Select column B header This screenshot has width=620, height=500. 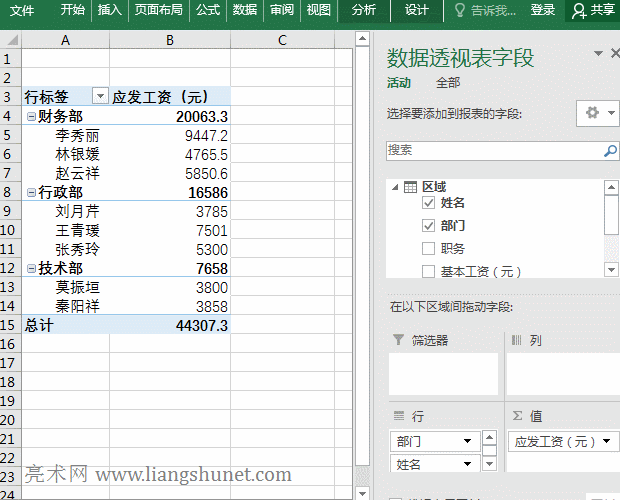[170, 40]
